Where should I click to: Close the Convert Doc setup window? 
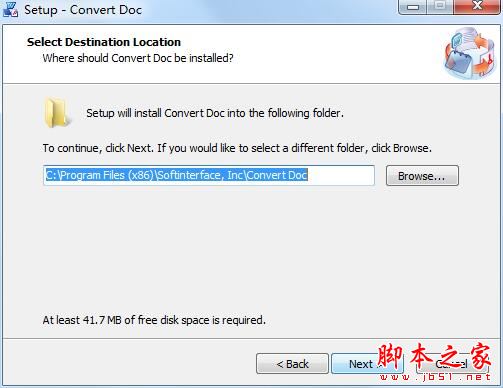pyautogui.click(x=477, y=7)
